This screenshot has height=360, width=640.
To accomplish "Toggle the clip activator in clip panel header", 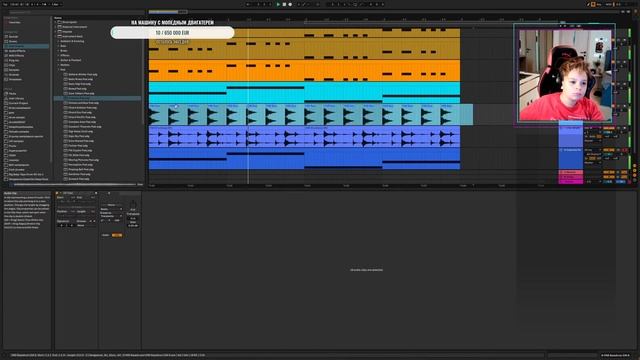I will tap(57, 193).
